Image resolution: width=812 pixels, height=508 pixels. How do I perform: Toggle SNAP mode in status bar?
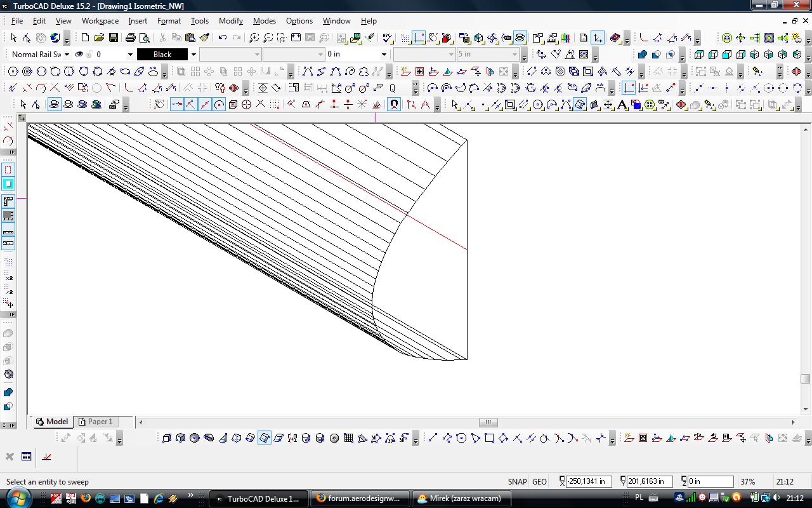517,482
